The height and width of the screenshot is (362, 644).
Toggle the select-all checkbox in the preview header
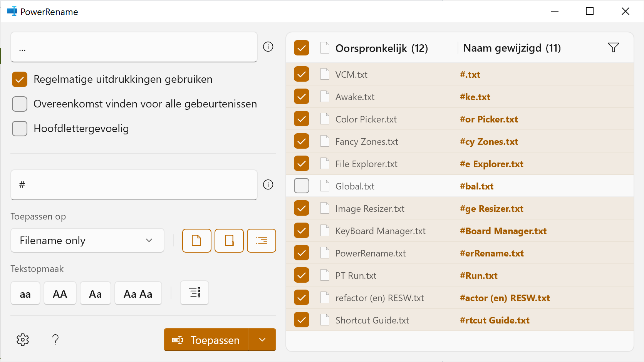302,48
